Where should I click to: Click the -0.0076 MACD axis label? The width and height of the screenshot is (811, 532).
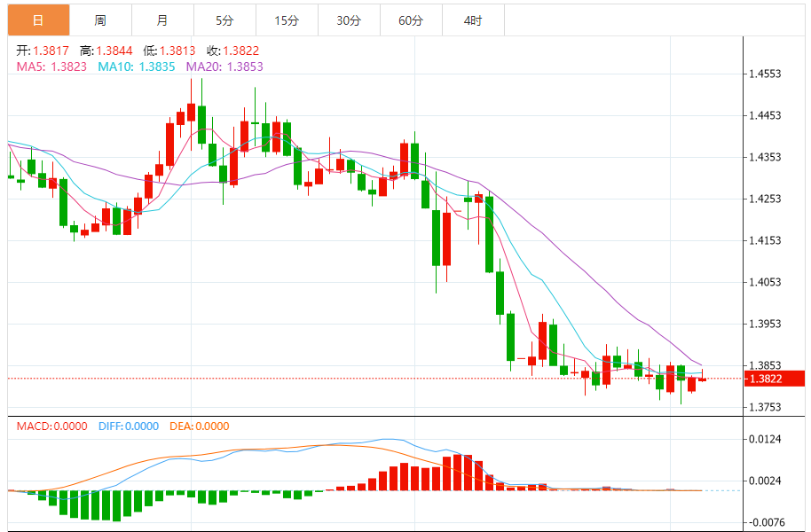tap(766, 523)
